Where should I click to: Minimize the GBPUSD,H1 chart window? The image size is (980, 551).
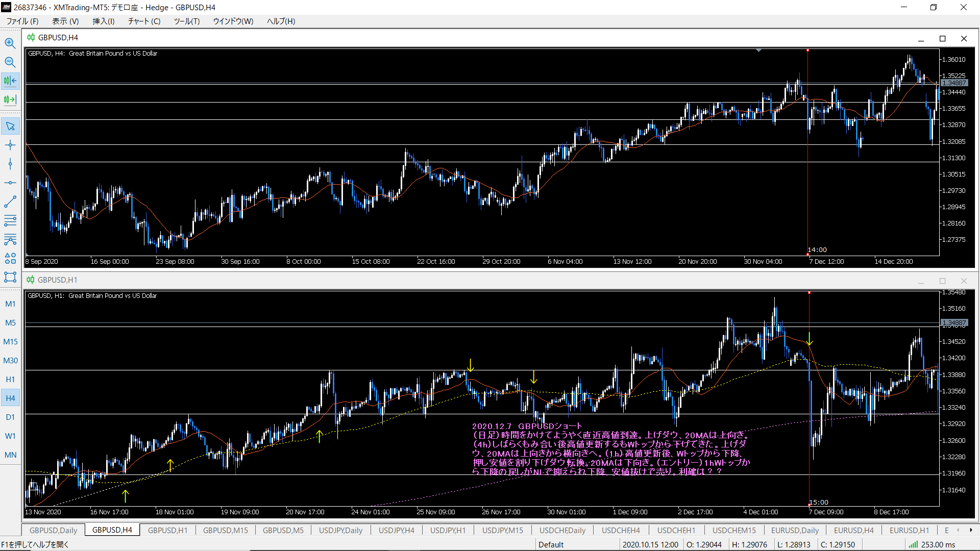pos(921,281)
